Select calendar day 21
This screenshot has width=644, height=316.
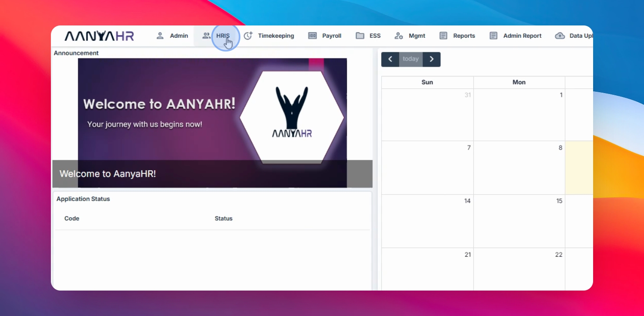[427, 269]
